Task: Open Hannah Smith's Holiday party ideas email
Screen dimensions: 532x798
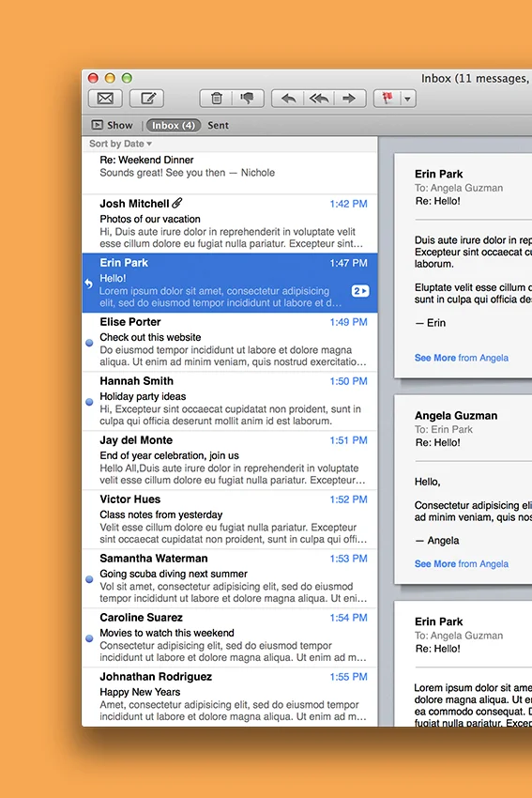Action: pos(230,401)
